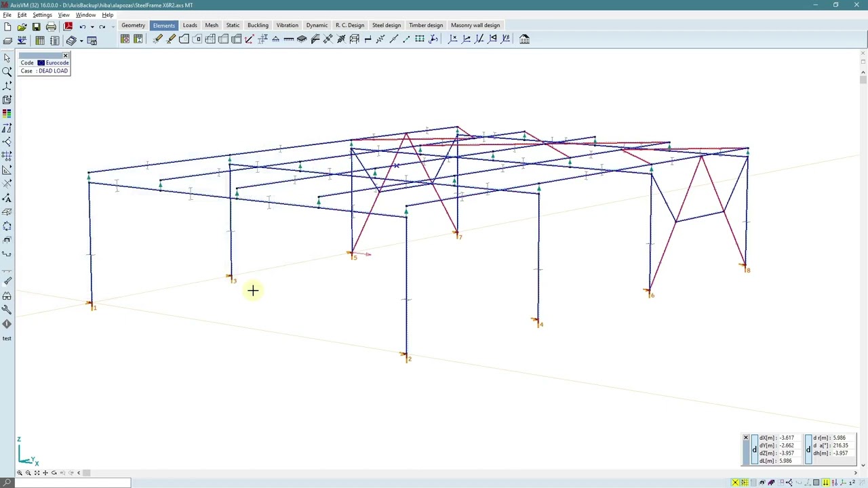Open the table browser grid icon

pyautogui.click(x=40, y=41)
